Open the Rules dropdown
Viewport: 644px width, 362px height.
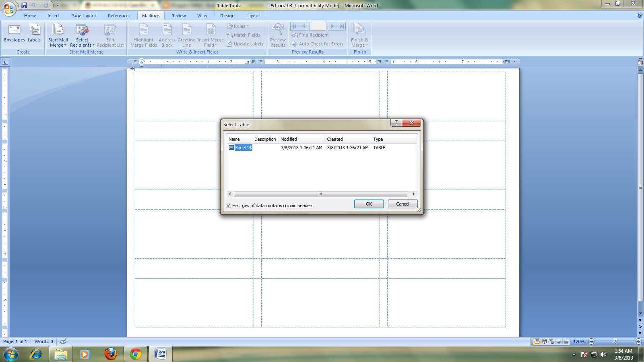238,26
